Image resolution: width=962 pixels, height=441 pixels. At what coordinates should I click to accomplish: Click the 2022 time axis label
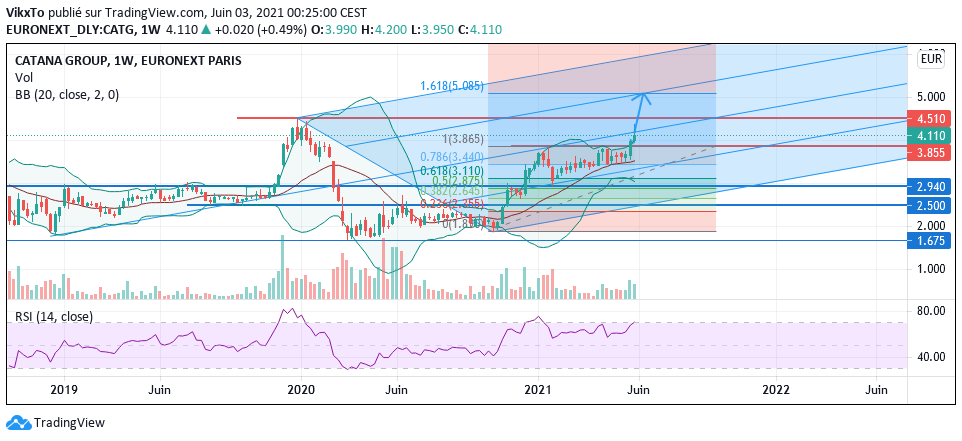[775, 390]
